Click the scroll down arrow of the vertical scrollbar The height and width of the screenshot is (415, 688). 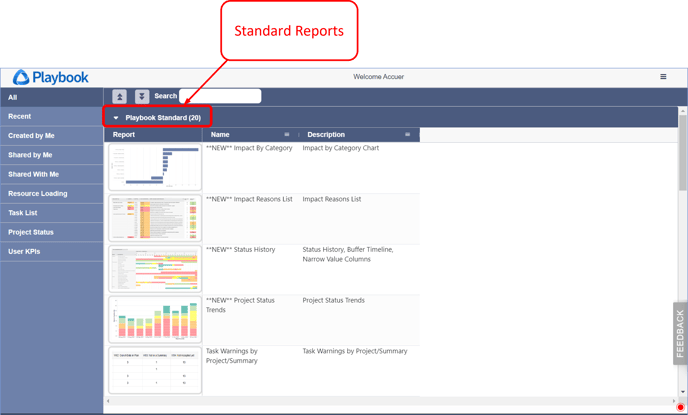coord(682,392)
